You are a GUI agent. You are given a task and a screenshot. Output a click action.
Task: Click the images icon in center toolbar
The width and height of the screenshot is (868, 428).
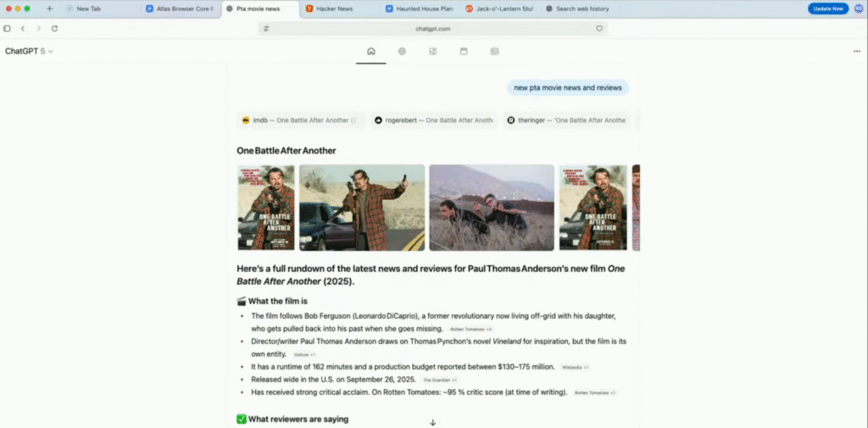(432, 52)
